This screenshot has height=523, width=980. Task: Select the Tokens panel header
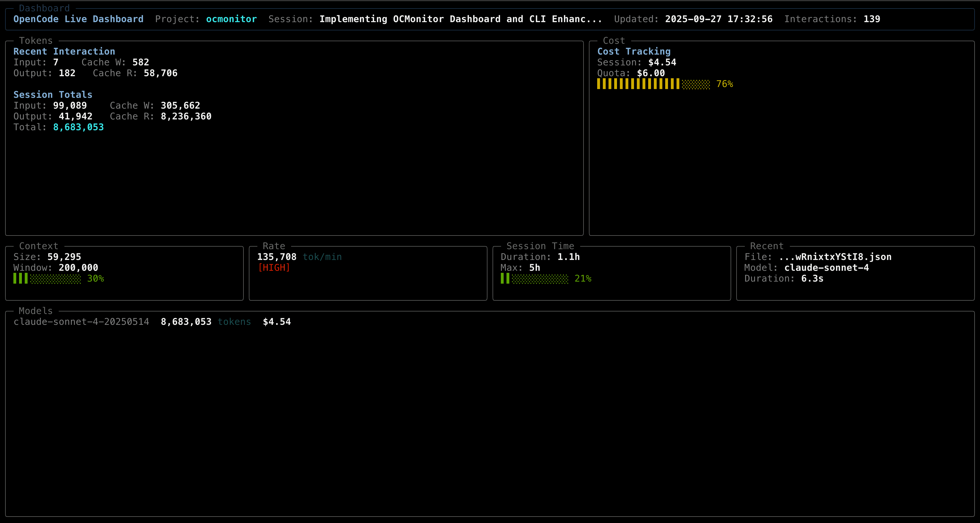click(x=37, y=41)
